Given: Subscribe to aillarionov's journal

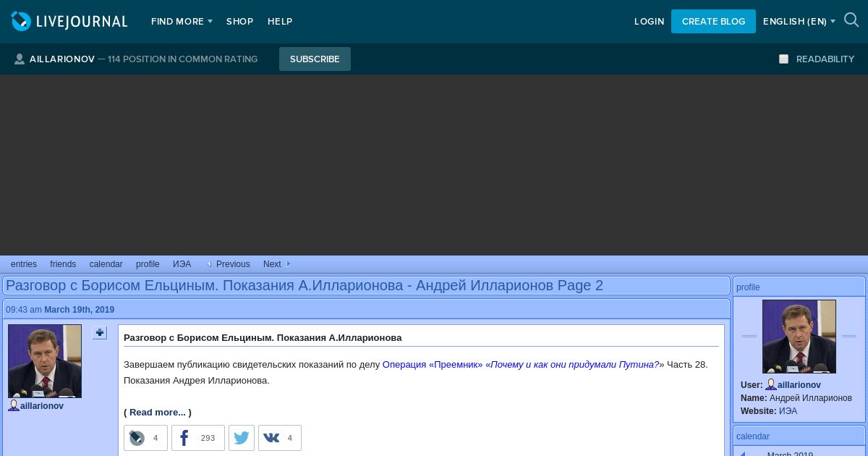Looking at the screenshot, I should click(315, 59).
